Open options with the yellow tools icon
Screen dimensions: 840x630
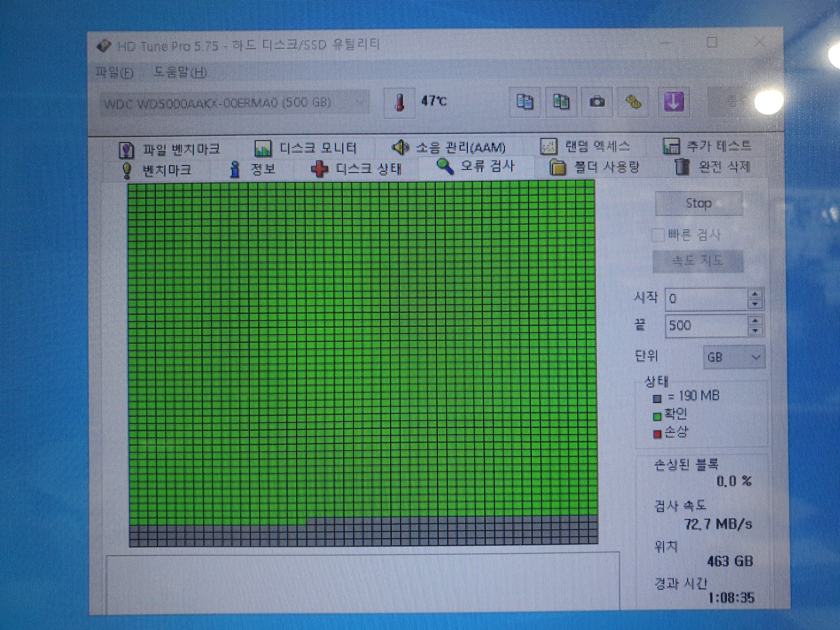tap(633, 101)
